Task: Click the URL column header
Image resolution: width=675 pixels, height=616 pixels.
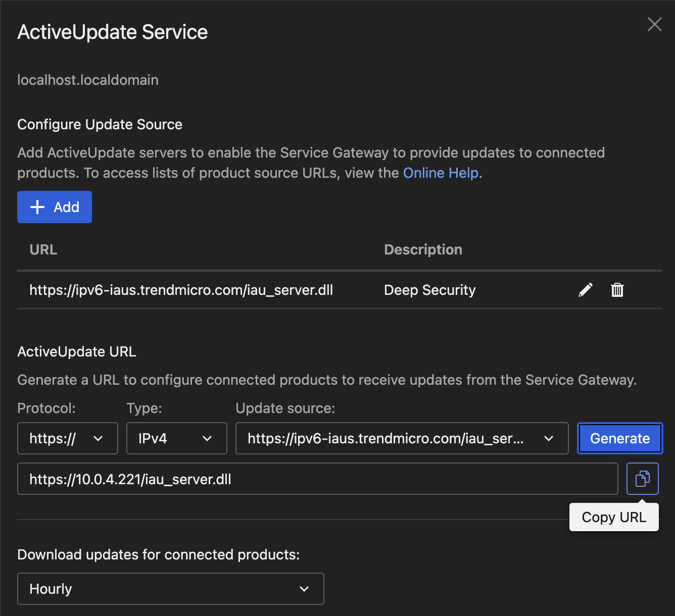Action: (43, 249)
